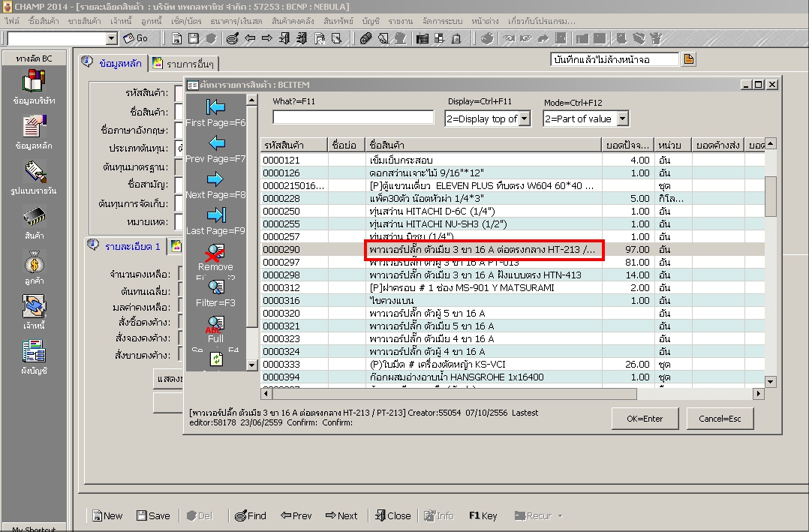Open สินค้าคงคลัง menu

point(293,21)
